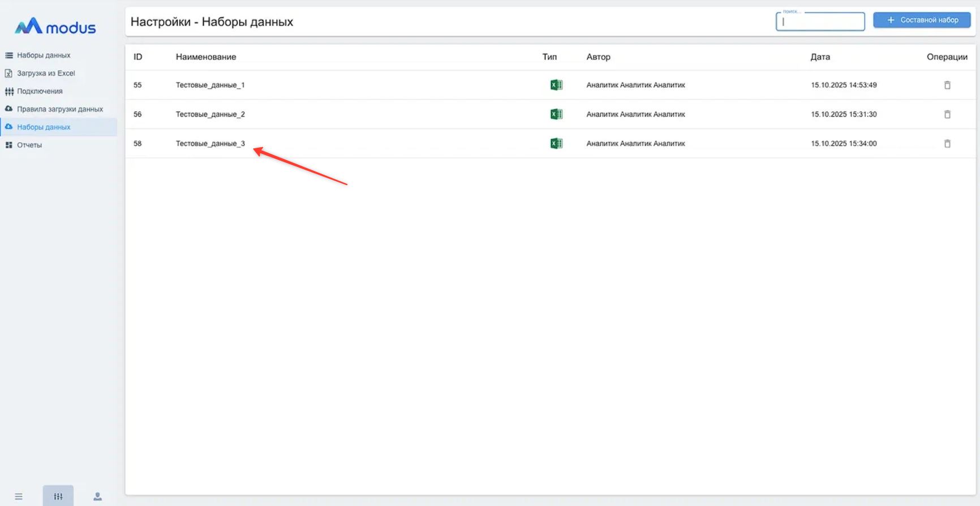Click the Наименование column header
980x506 pixels.
[x=206, y=57]
